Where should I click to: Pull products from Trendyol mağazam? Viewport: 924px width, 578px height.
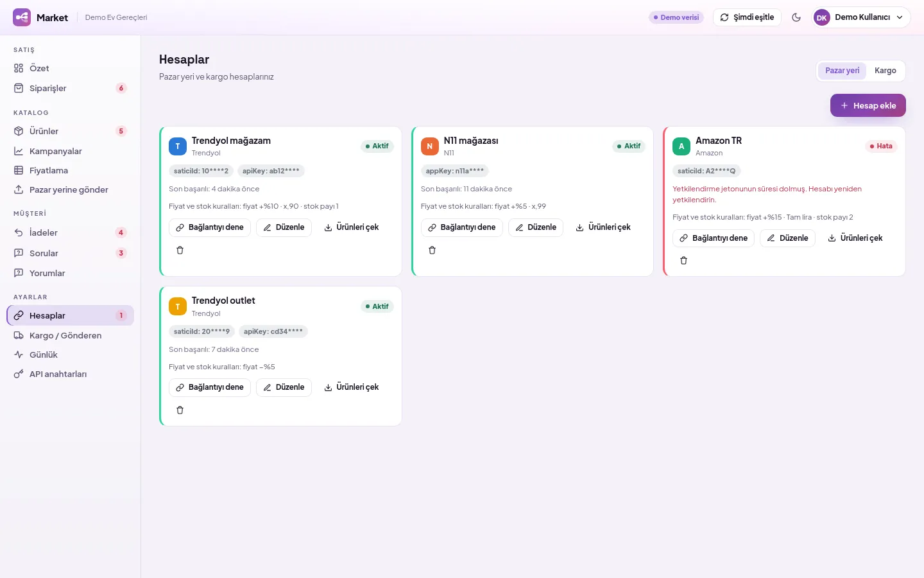click(352, 227)
